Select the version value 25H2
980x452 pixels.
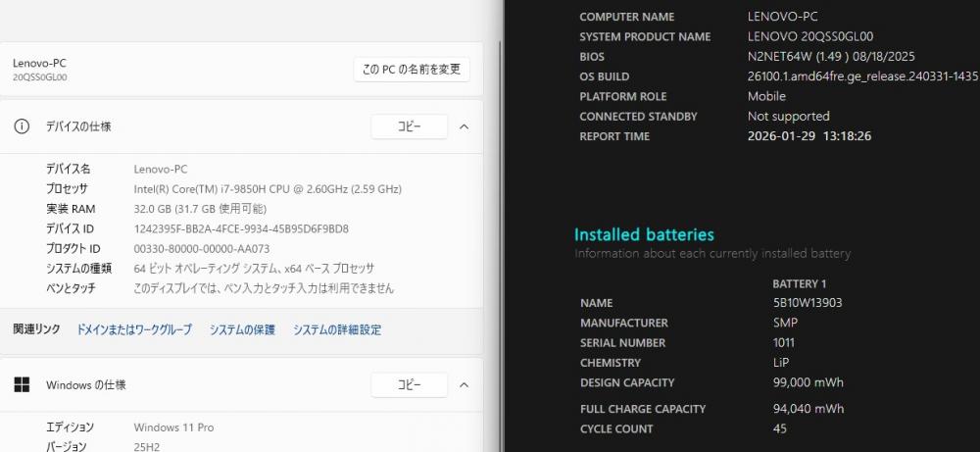point(146,447)
